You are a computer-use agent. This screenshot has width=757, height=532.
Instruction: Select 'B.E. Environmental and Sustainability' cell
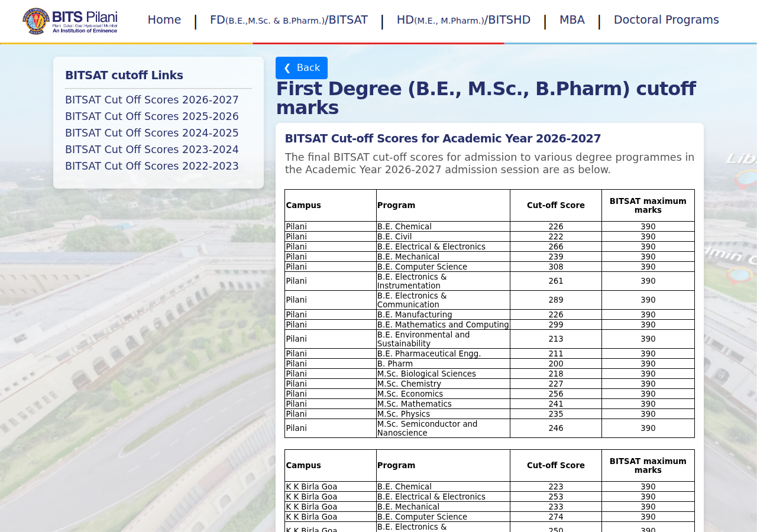coord(443,339)
